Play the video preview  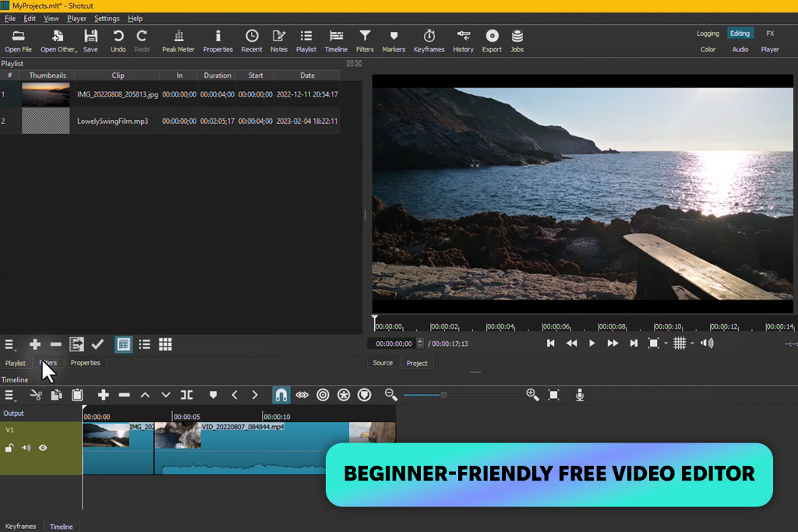pyautogui.click(x=592, y=344)
